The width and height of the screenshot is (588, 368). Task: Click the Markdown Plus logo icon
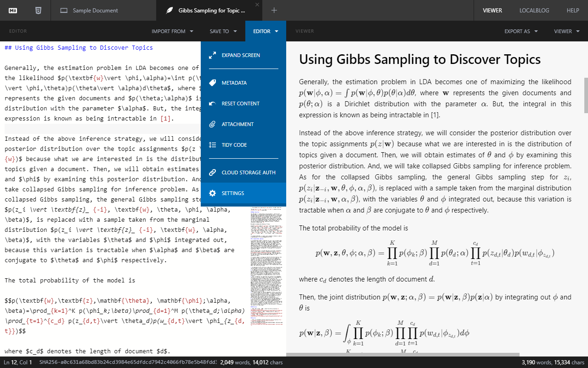(x=13, y=10)
